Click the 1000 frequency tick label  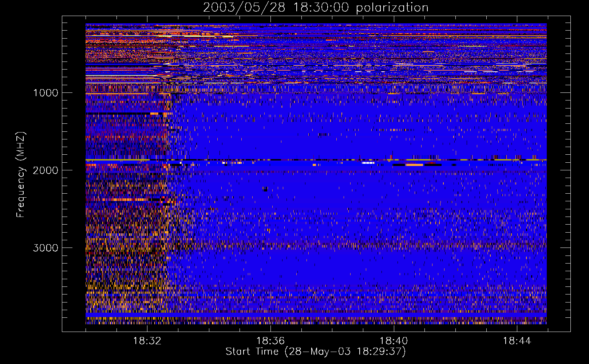[46, 93]
